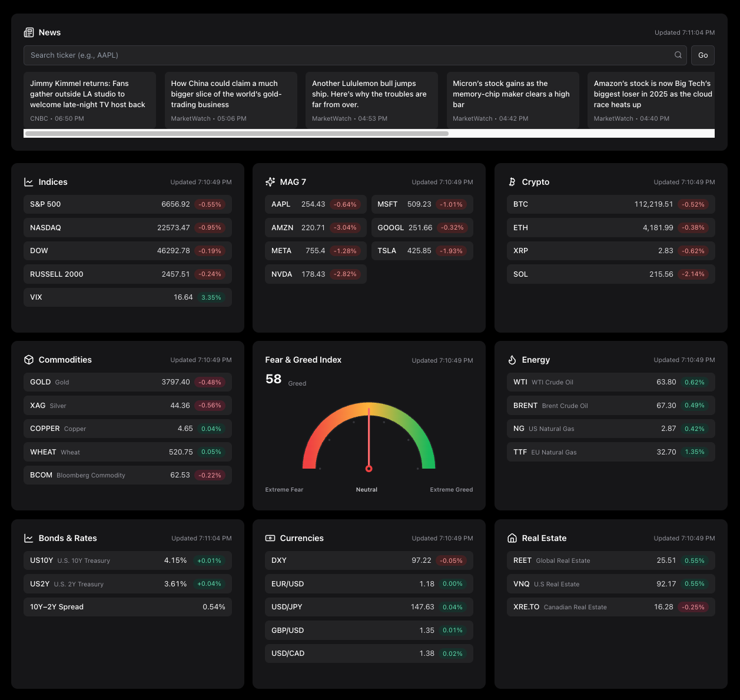Open the Micron stock gains article
This screenshot has height=700, width=740.
[513, 100]
